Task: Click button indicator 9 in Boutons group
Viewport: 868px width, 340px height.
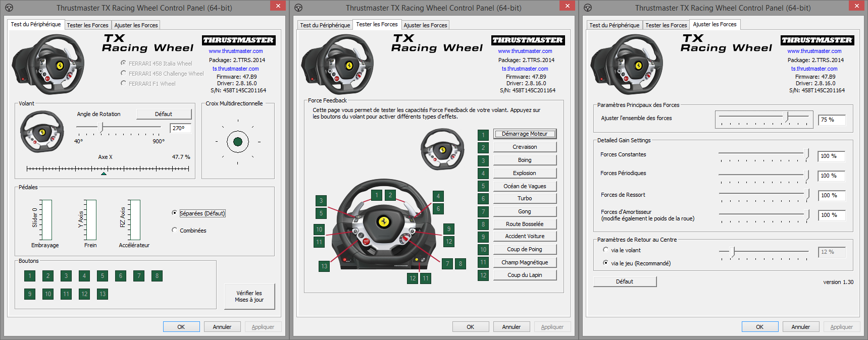Action: click(30, 294)
